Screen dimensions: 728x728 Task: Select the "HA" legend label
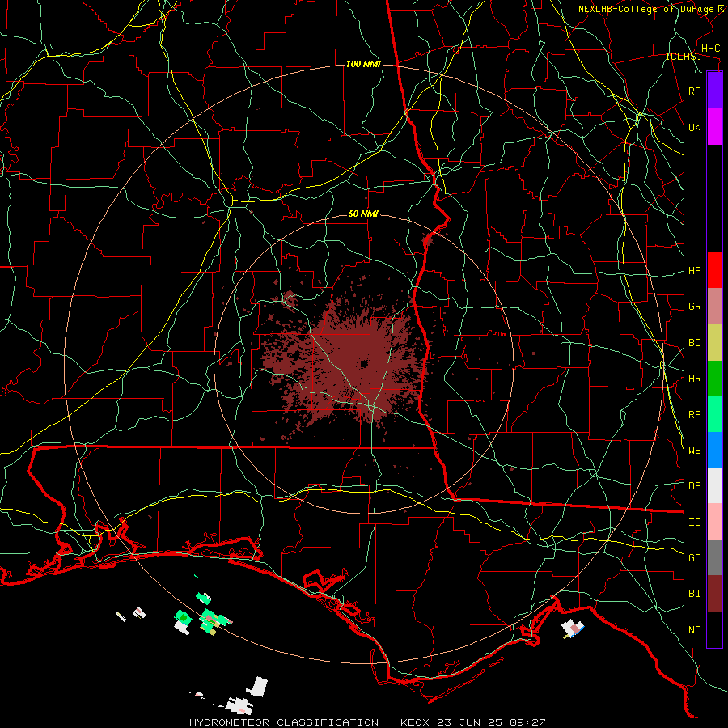[x=694, y=271]
